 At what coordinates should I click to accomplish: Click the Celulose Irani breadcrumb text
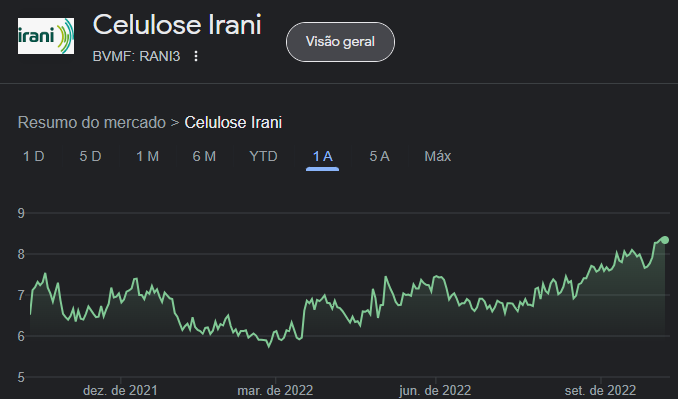click(x=233, y=122)
